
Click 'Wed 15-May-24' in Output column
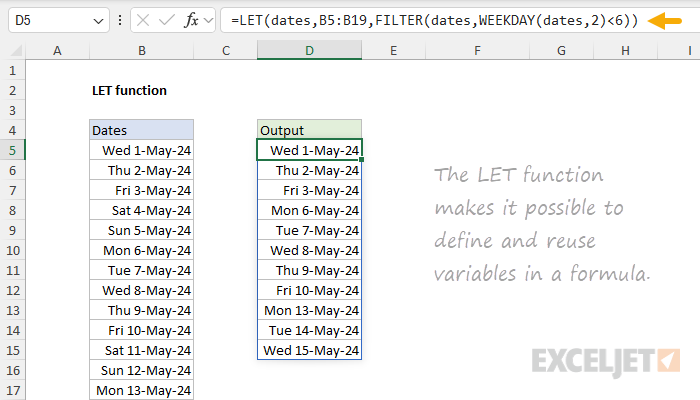coord(309,350)
